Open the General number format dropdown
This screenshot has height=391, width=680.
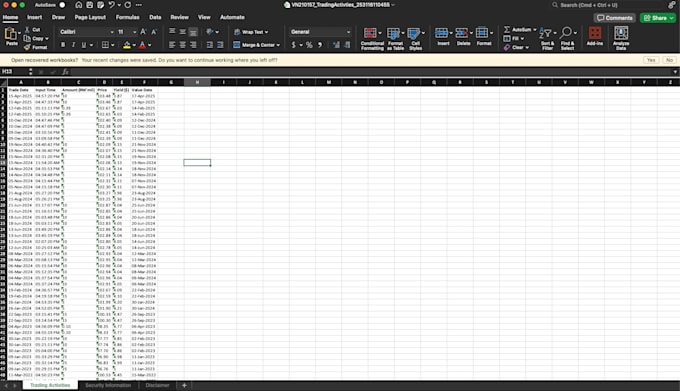coord(348,32)
